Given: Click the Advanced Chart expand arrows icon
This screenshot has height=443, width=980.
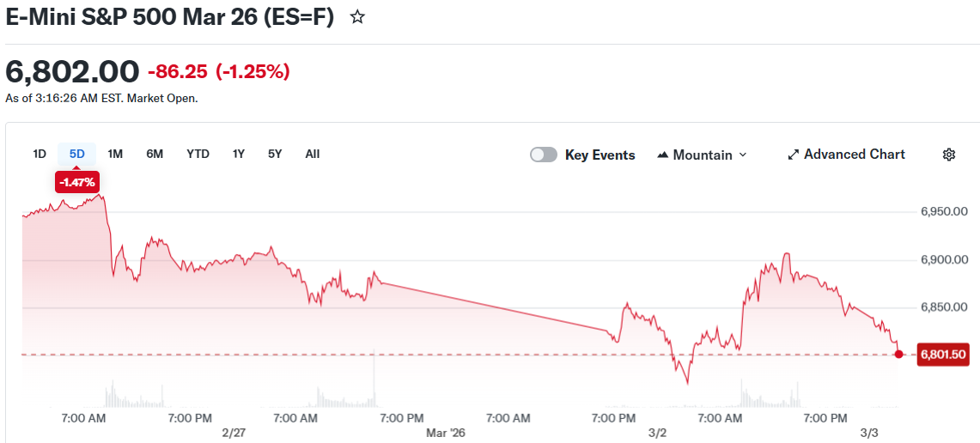Looking at the screenshot, I should coord(794,155).
